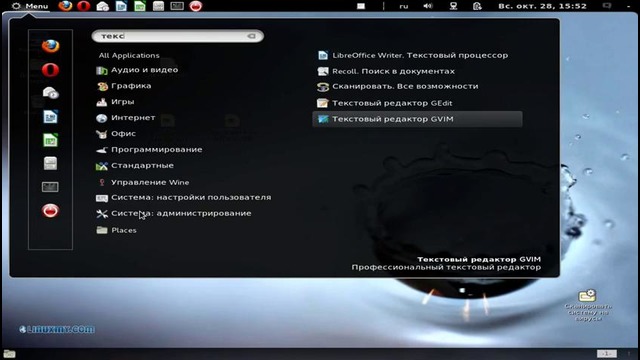
Task: Open the terminal launcher in top panel
Action: click(177, 6)
